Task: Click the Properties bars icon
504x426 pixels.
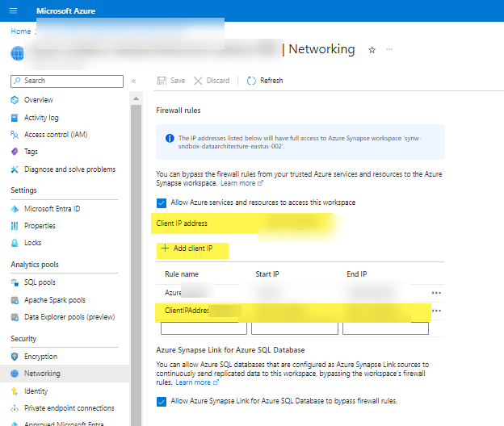Action: click(x=15, y=226)
